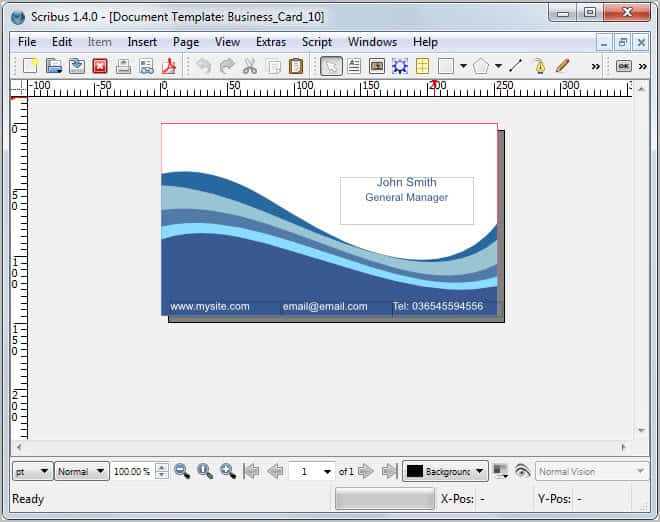The width and height of the screenshot is (660, 522).
Task: Open the Edit menu
Action: point(62,42)
